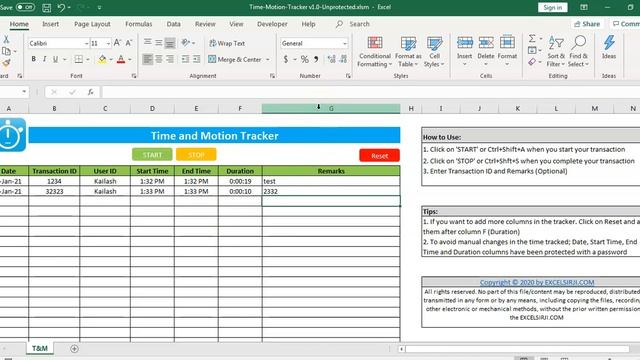Toggle the AutoSave switch
The width and height of the screenshot is (640, 360).
tap(25, 7)
